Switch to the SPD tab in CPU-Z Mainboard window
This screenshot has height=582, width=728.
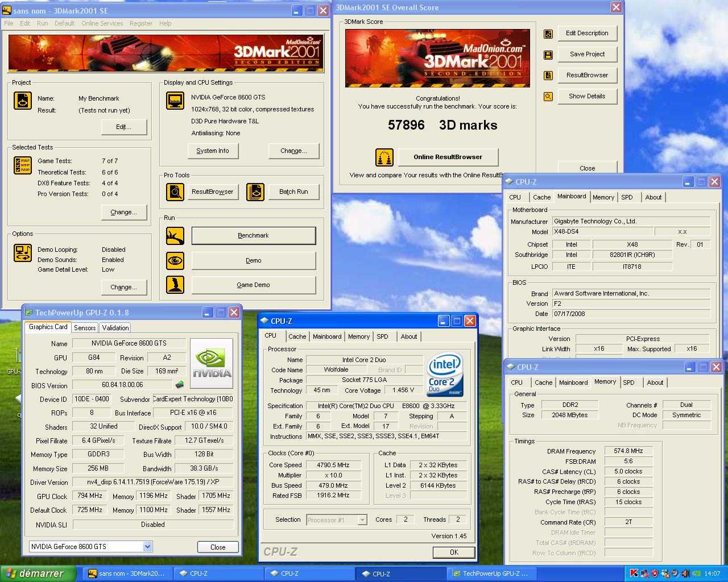pyautogui.click(x=627, y=197)
